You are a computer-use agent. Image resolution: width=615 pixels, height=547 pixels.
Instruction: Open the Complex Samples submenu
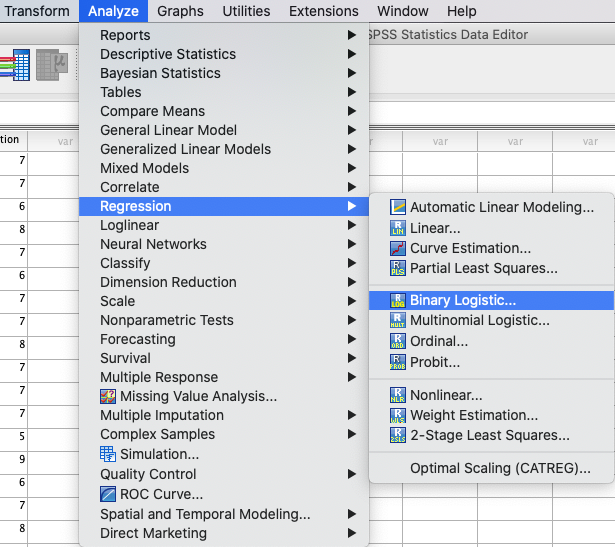point(224,434)
